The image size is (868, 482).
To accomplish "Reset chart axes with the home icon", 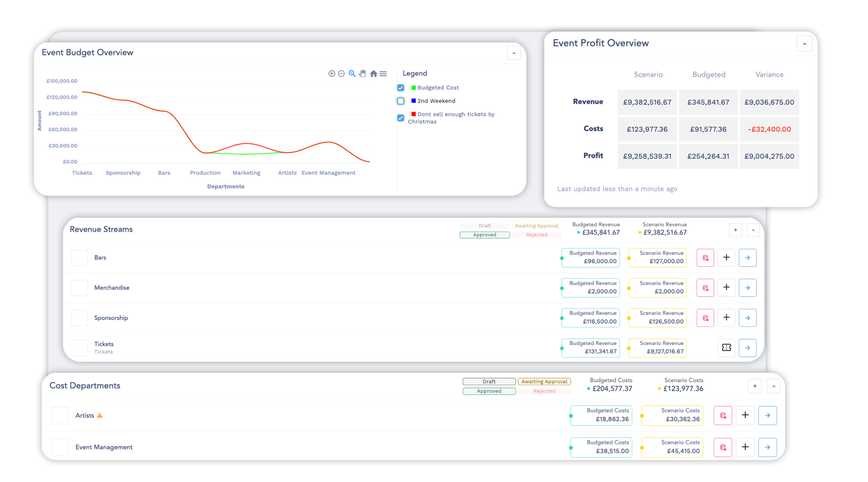I will click(x=373, y=73).
